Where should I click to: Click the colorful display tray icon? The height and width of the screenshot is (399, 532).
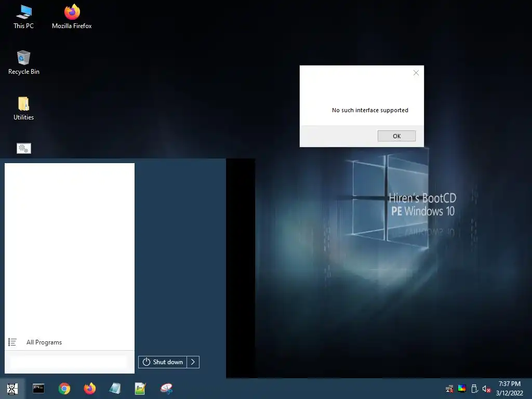pyautogui.click(x=462, y=389)
